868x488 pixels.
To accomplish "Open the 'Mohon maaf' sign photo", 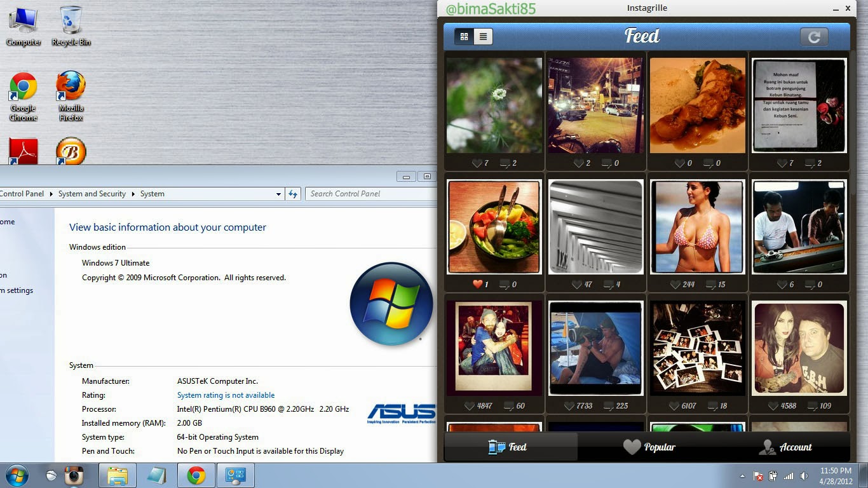I will click(x=799, y=105).
